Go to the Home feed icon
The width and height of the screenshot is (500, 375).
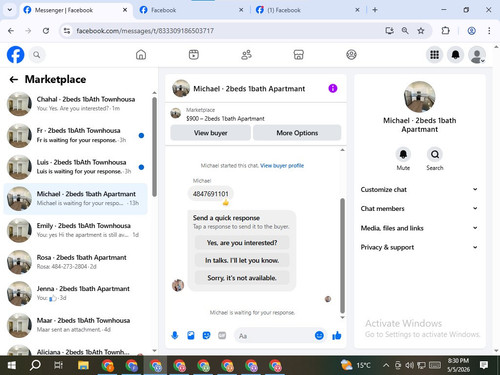141,55
